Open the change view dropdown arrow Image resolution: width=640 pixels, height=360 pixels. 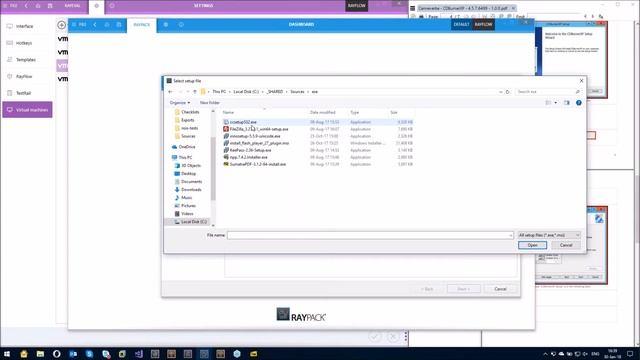(556, 103)
